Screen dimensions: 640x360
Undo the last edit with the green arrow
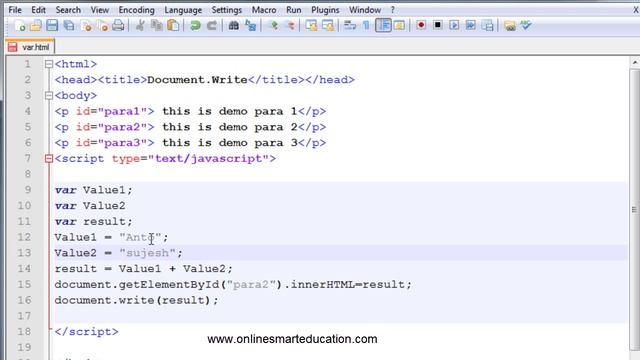(x=195, y=26)
